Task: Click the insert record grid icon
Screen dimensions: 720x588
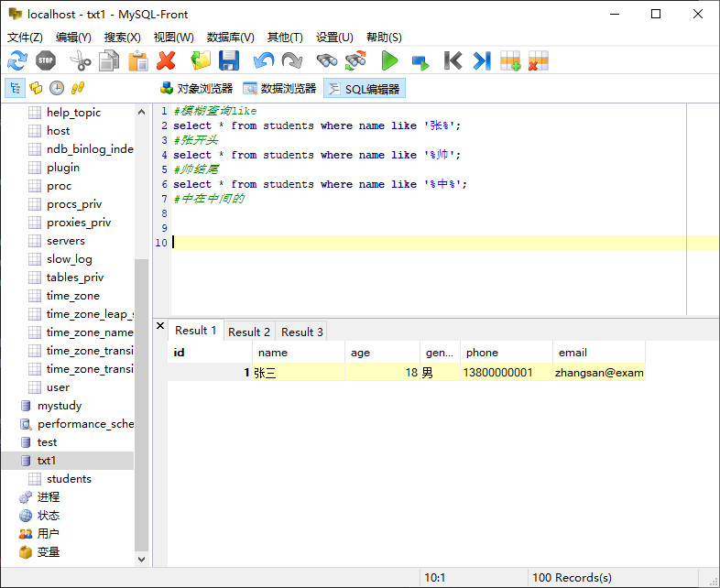Action: click(510, 61)
